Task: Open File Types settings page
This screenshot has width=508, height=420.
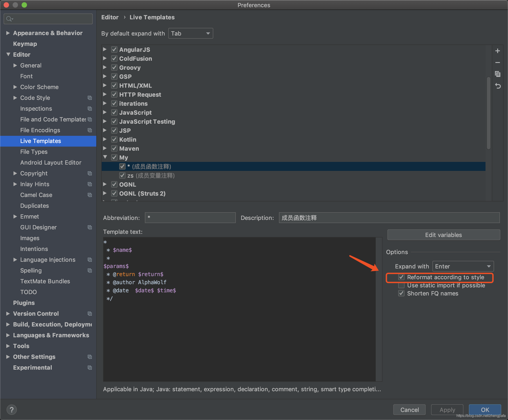Action: [x=34, y=152]
